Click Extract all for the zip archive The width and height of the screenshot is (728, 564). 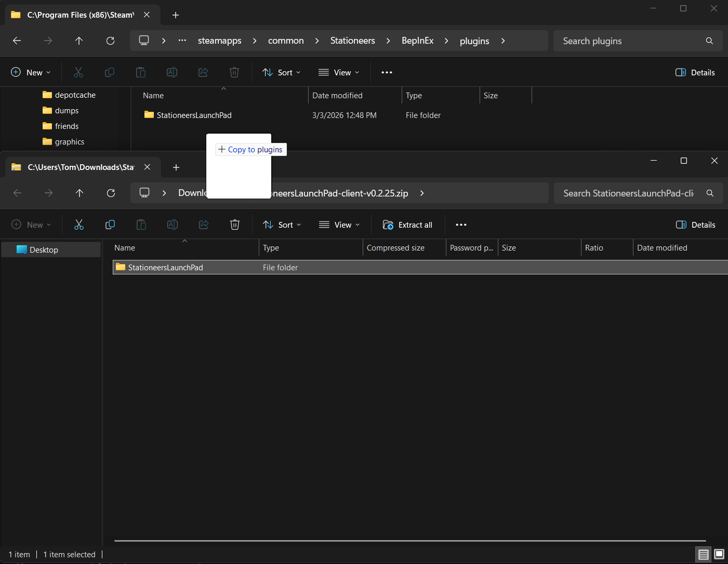408,225
